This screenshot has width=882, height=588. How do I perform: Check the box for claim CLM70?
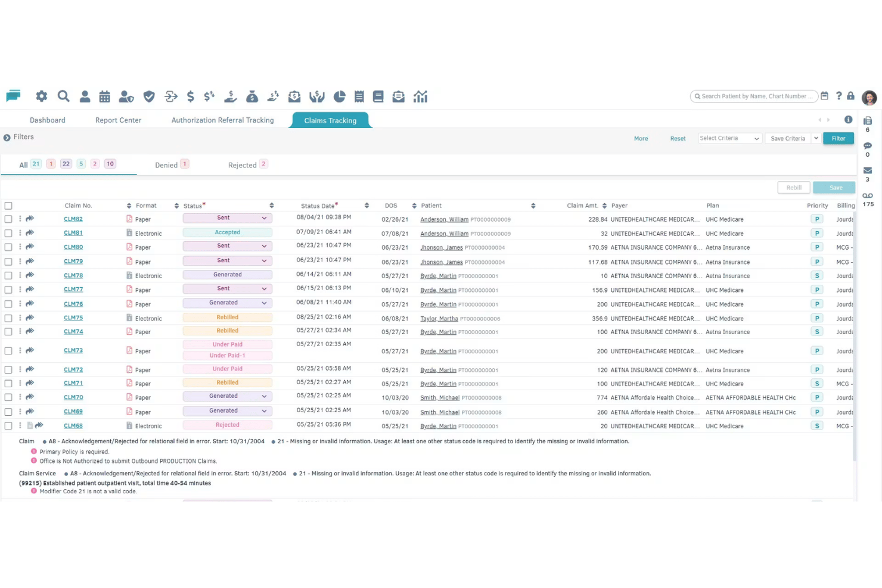(8, 397)
